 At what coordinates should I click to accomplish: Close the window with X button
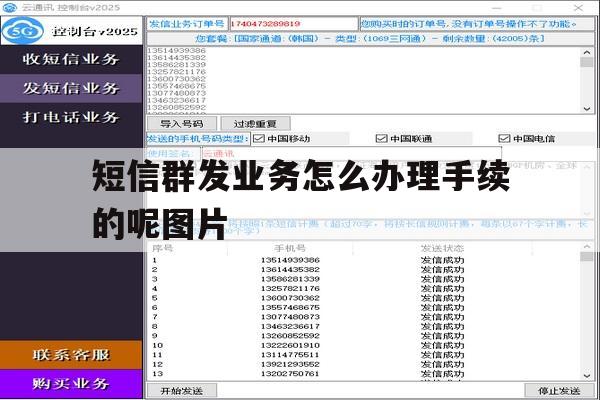tap(578, 7)
